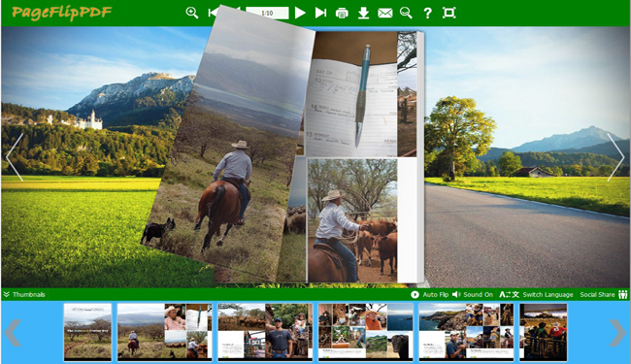Jump to the last page
Image resolution: width=631 pixels, height=364 pixels.
(320, 13)
